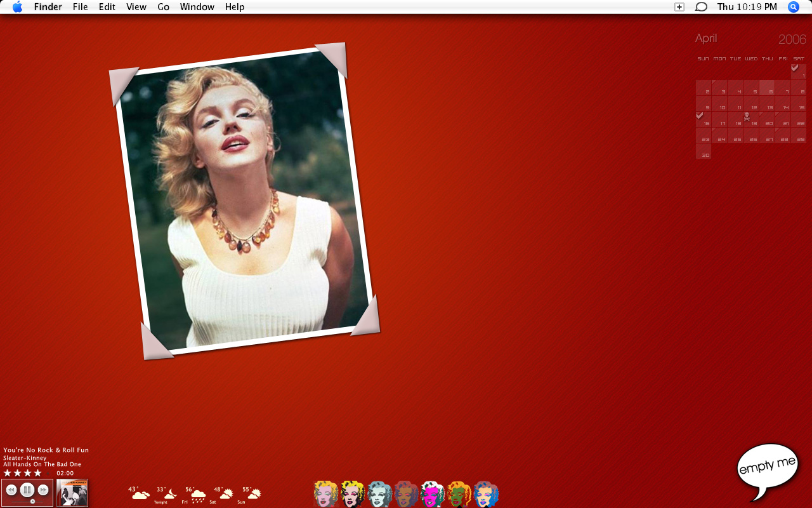This screenshot has height=508, width=812.
Task: Select April 26 on the calendar
Action: tap(751, 135)
